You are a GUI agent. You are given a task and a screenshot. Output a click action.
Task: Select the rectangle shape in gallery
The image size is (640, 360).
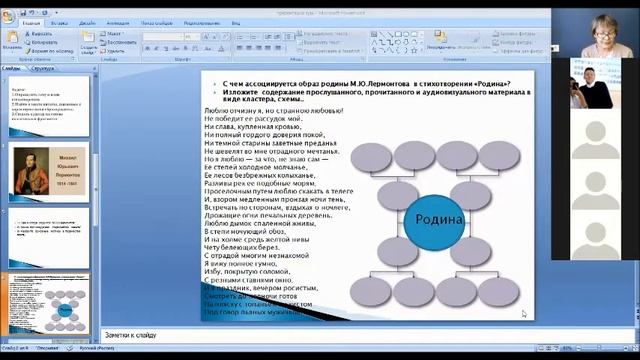(398, 34)
